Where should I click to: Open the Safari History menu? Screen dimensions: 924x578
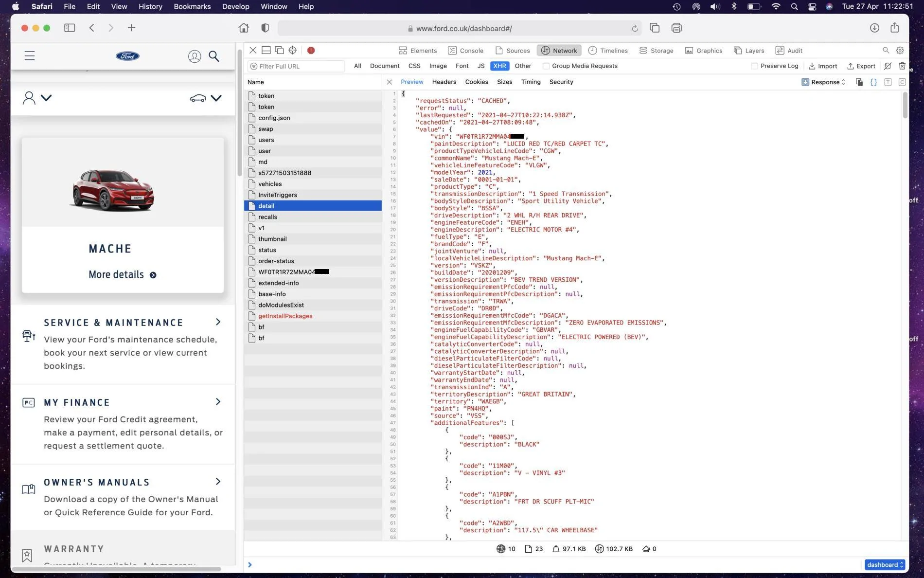tap(150, 6)
